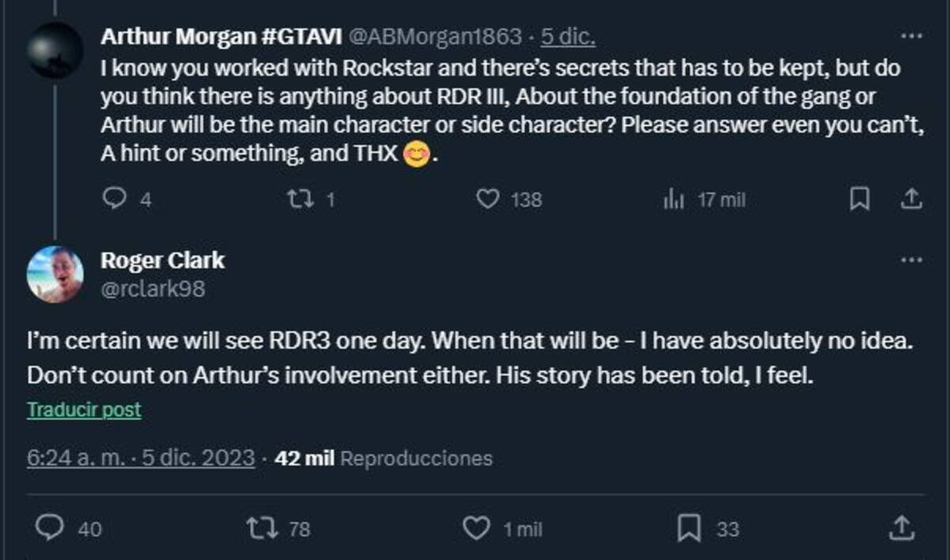
Task: Retweet Roger Clark's post with 78 retweets
Action: pos(261,528)
